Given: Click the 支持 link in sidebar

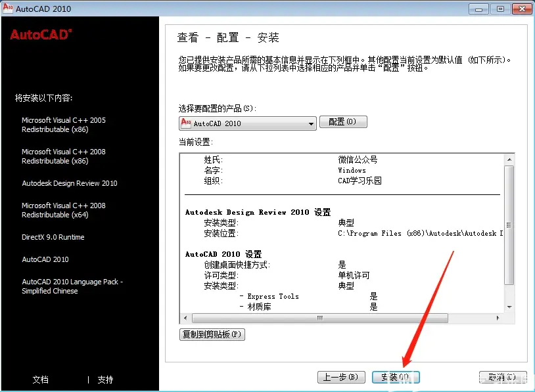Looking at the screenshot, I should [x=105, y=380].
